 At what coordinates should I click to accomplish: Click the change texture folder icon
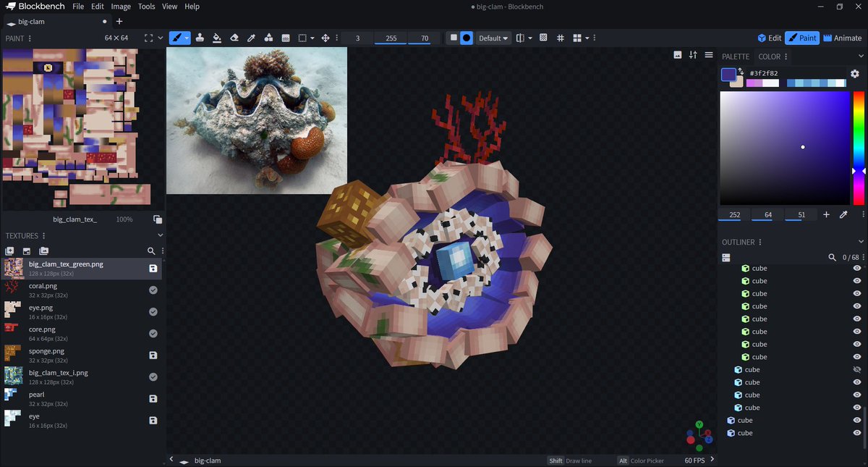point(43,251)
